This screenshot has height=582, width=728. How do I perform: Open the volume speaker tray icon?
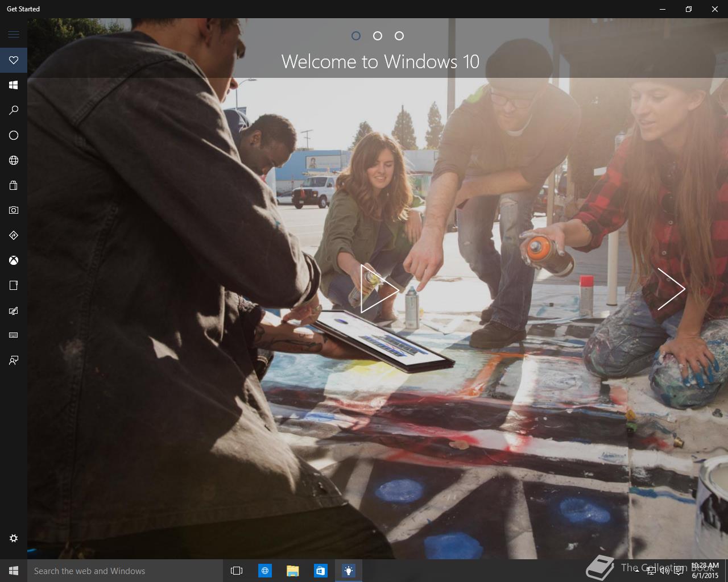point(665,571)
